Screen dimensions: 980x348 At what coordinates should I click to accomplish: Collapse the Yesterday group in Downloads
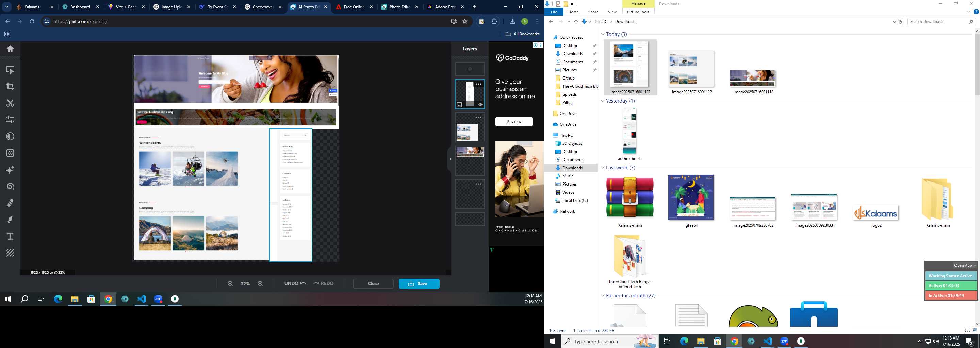[x=603, y=101]
